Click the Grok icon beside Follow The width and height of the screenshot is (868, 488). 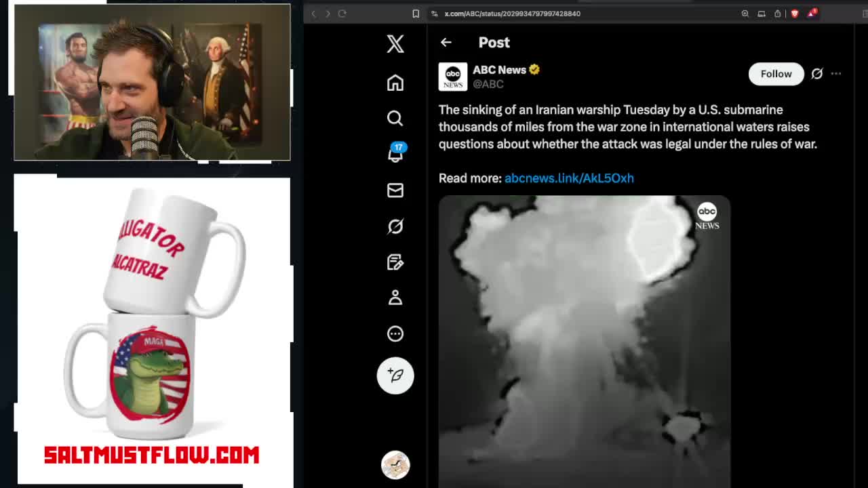tap(817, 74)
